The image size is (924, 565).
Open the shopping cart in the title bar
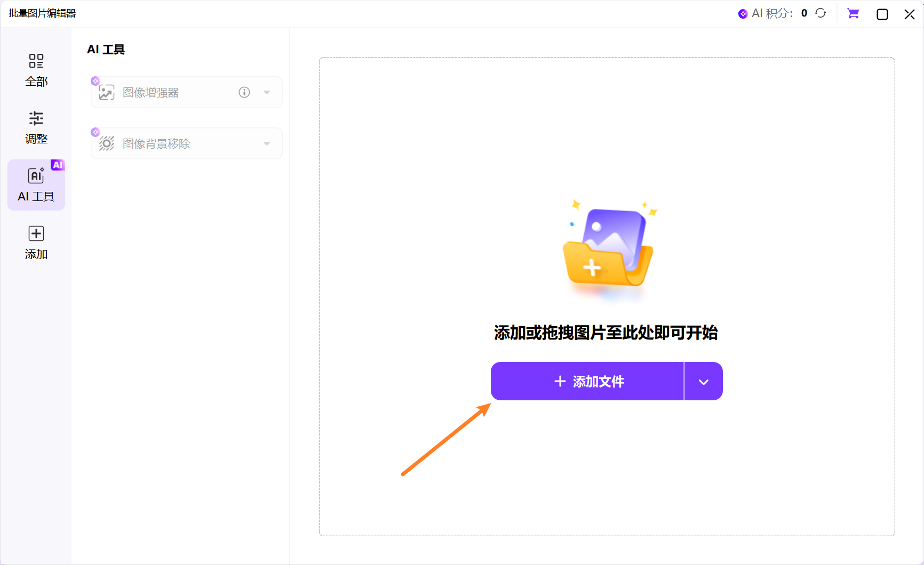coord(853,13)
